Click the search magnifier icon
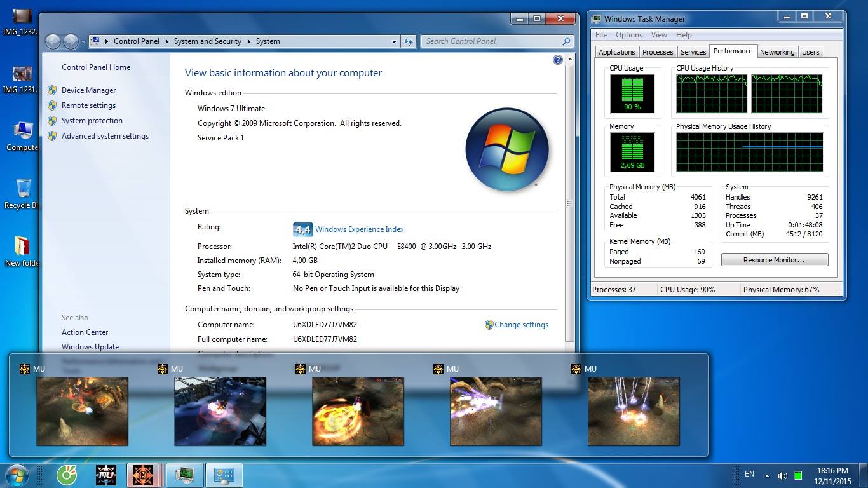Image resolution: width=868 pixels, height=488 pixels. pyautogui.click(x=566, y=41)
